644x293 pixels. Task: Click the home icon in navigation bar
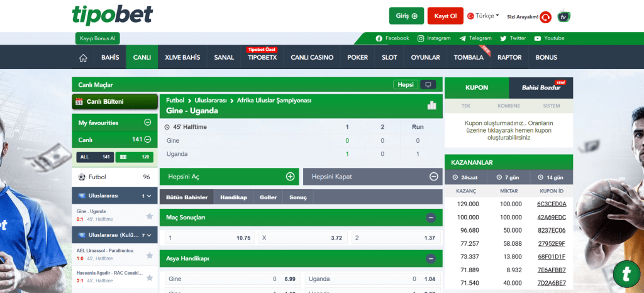coord(83,58)
